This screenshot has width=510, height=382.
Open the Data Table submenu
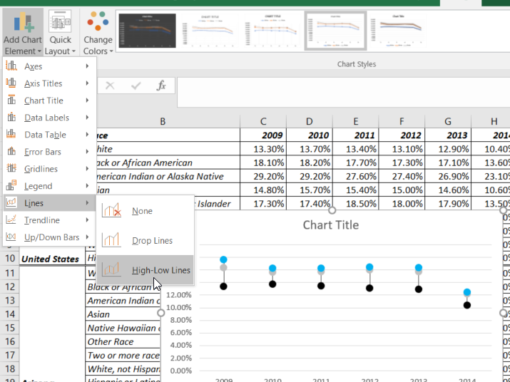[50, 135]
